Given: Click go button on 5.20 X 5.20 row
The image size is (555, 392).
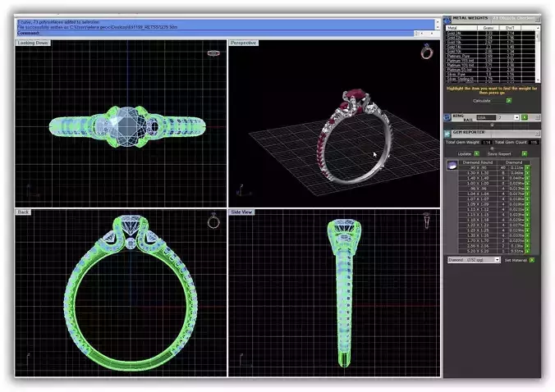Looking at the screenshot, I should point(527,251).
